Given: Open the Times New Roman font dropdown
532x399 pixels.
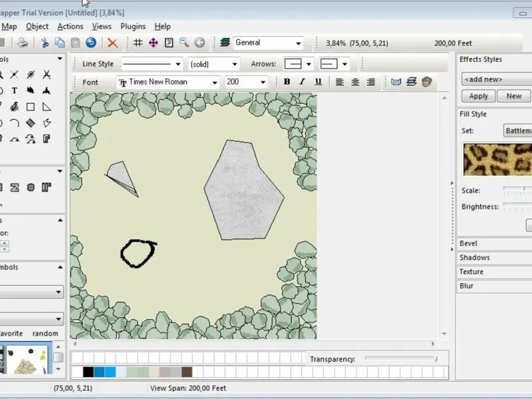Looking at the screenshot, I should [x=168, y=82].
